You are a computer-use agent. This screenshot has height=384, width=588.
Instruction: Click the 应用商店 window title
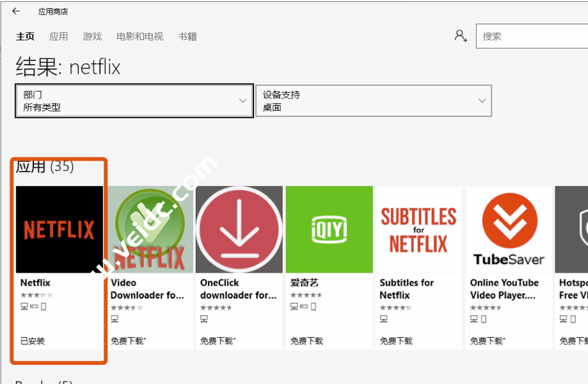pyautogui.click(x=53, y=12)
